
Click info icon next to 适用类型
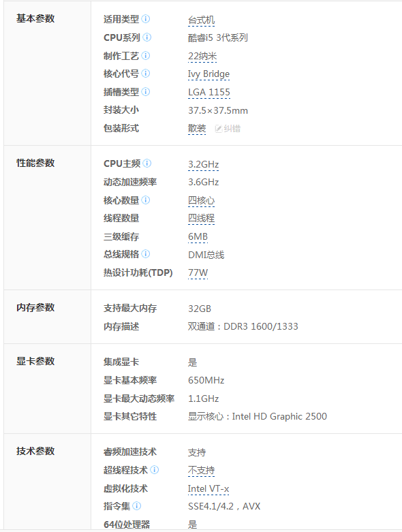(146, 19)
